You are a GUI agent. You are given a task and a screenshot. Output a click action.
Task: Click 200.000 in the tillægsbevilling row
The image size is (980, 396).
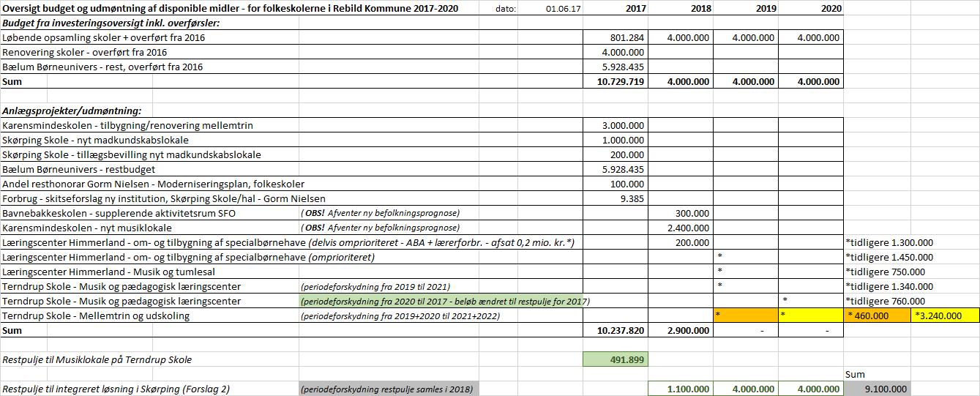pos(627,154)
